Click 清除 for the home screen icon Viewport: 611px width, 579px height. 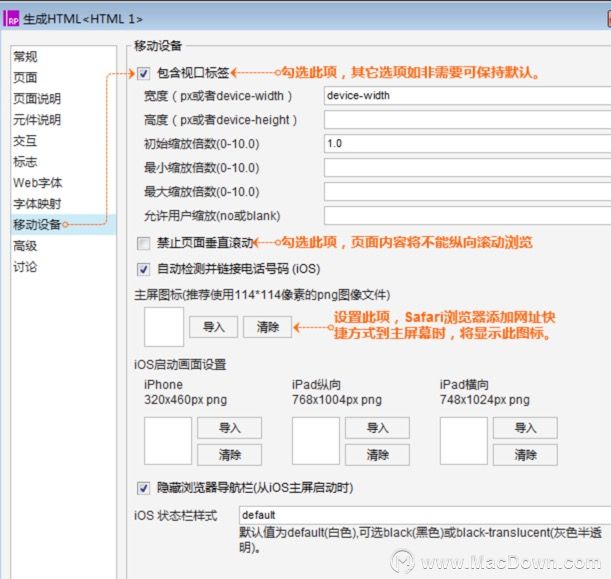(268, 327)
